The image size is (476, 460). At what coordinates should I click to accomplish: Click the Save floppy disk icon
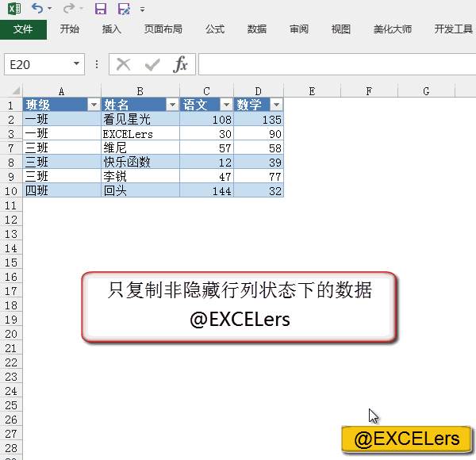pos(100,9)
